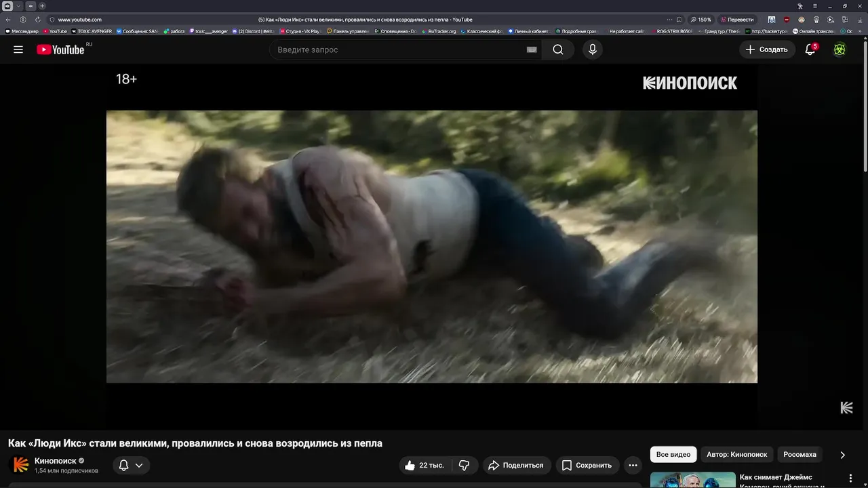
Task: Show hidden bookmarks with double-chevron
Action: [861, 31]
